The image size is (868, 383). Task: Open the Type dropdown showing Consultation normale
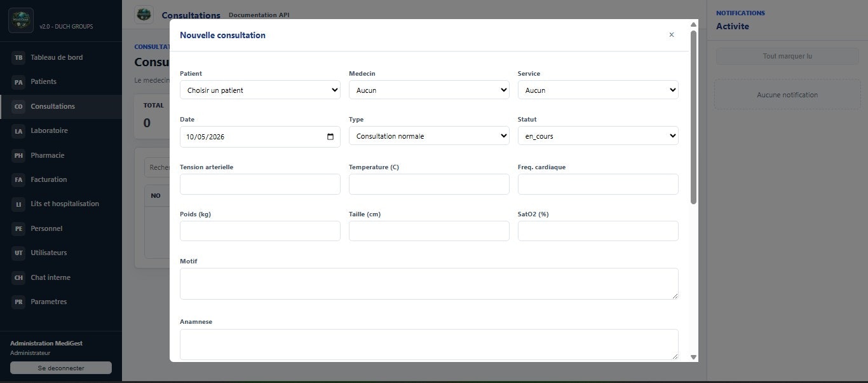[429, 136]
